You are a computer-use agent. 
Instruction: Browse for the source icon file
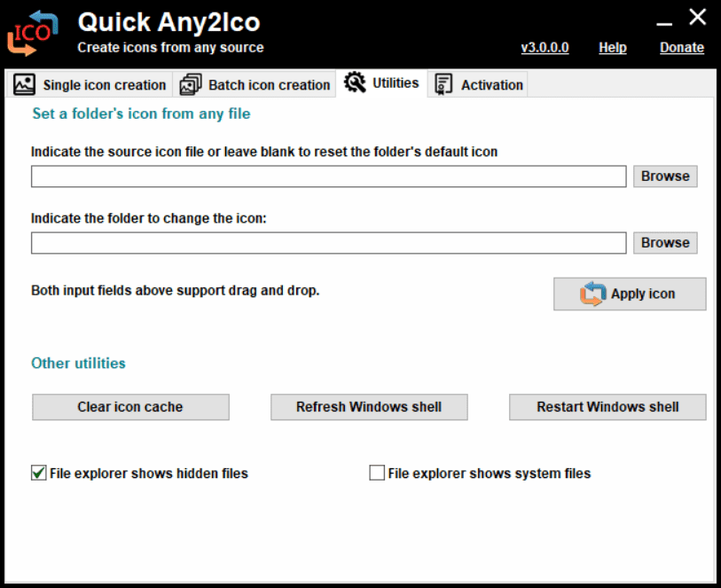pos(665,176)
